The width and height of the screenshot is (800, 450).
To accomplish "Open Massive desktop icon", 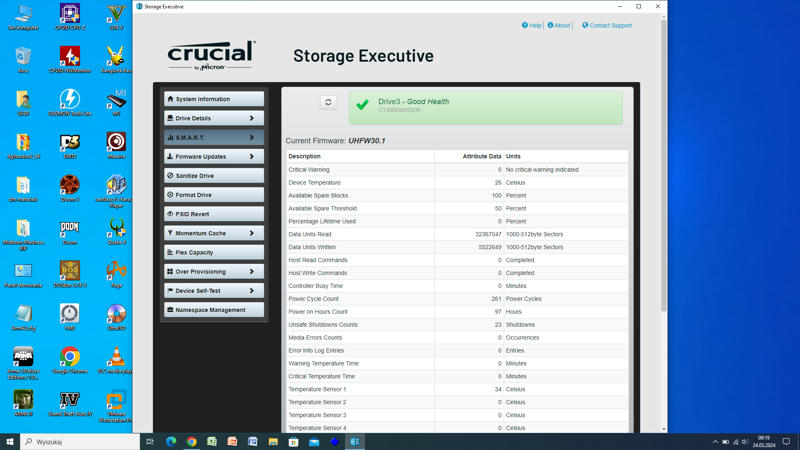I will coord(116,145).
